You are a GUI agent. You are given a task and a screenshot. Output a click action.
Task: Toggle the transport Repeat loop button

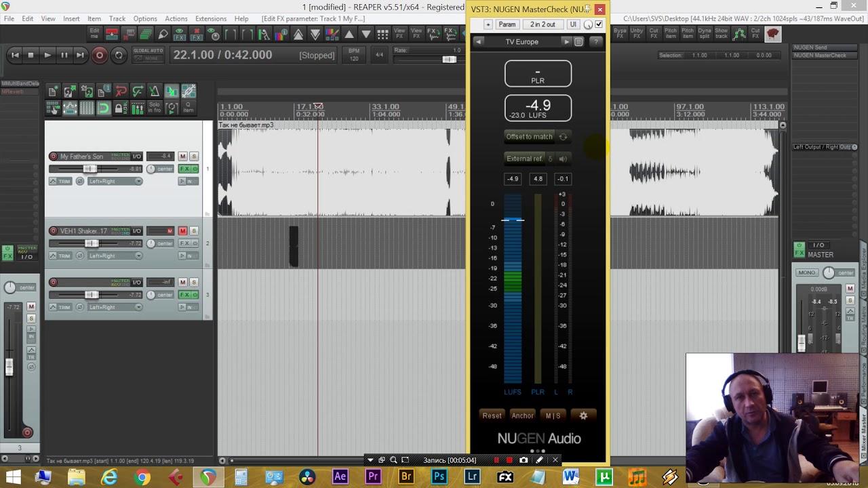(x=119, y=56)
